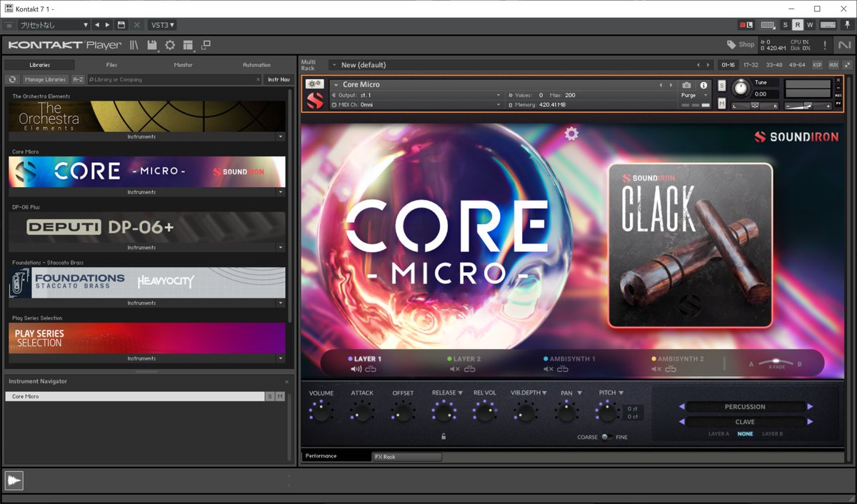857x504 pixels.
Task: Unmute Layer 2 speaker toggle
Action: 455,369
